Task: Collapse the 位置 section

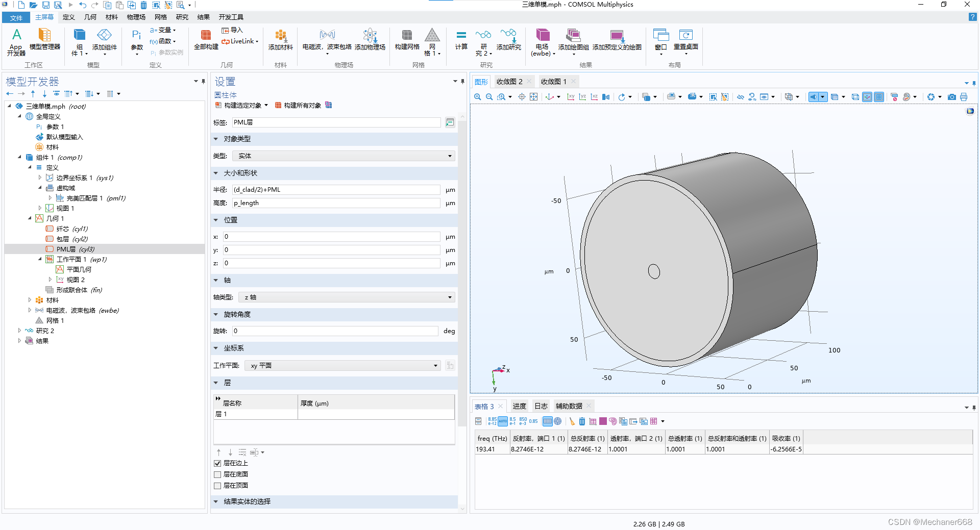Action: [x=216, y=220]
